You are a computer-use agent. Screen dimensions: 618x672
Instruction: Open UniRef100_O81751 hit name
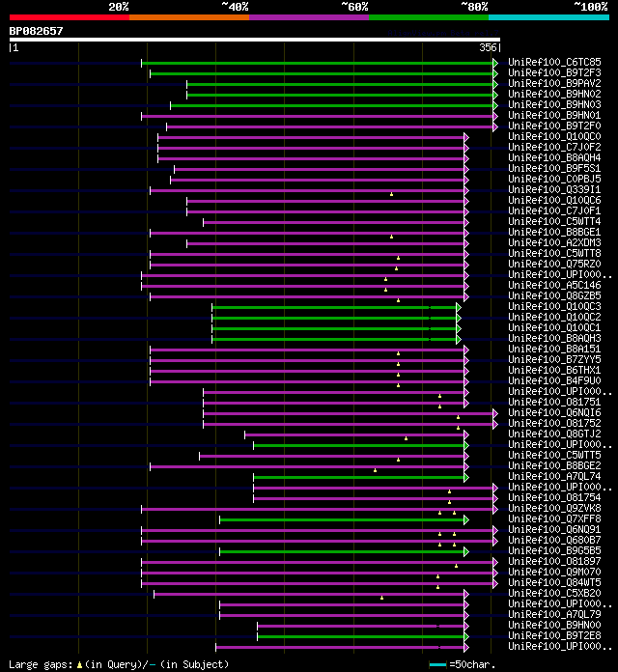(554, 402)
